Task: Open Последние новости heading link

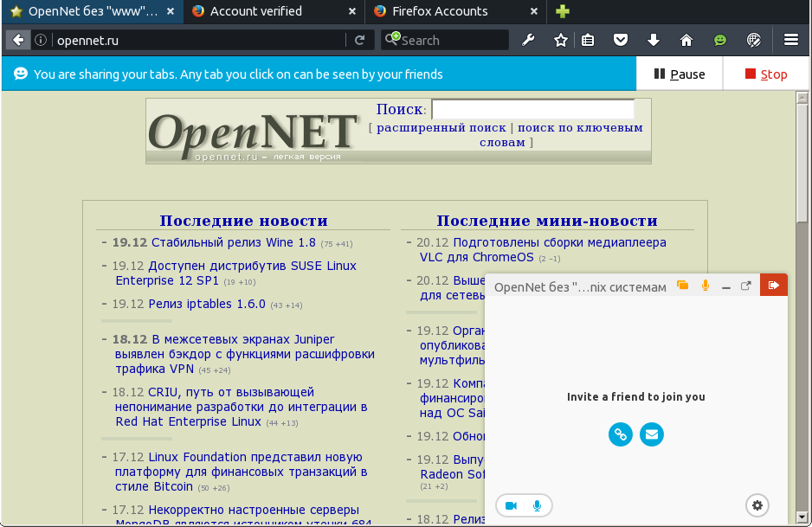Action: (243, 221)
